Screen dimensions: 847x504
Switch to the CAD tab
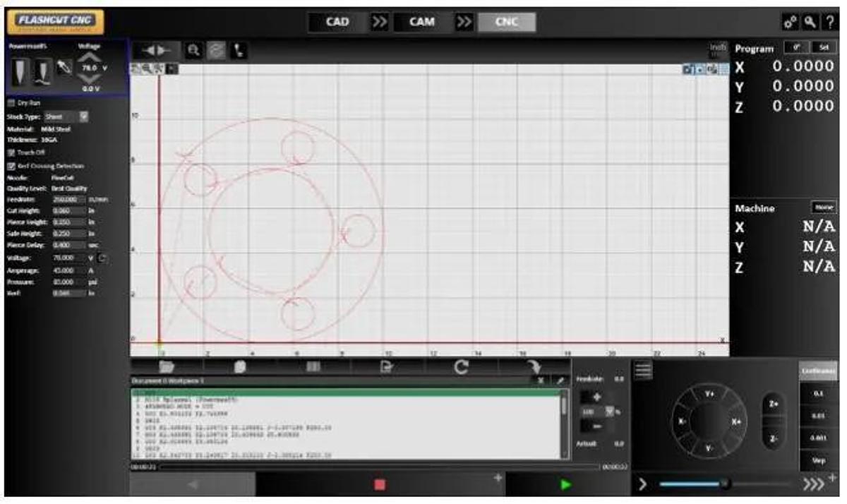point(337,22)
